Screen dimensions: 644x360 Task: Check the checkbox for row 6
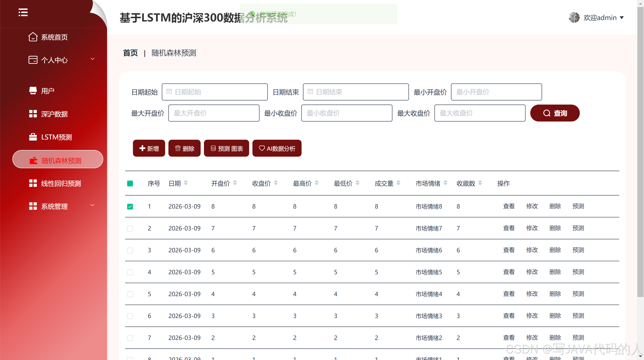pos(130,316)
